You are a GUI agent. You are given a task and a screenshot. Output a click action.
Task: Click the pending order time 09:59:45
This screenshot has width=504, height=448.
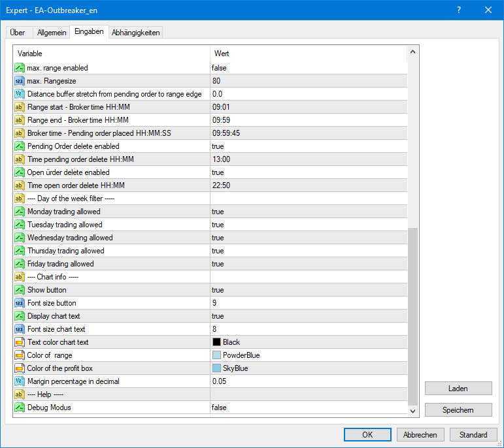[226, 133]
